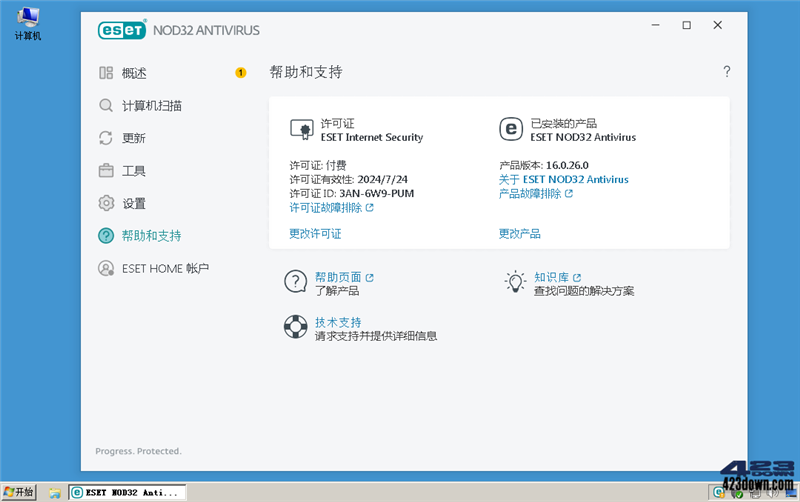Viewport: 800px width, 502px height.
Task: Open 知识库 knowledge base link
Action: coord(551,277)
